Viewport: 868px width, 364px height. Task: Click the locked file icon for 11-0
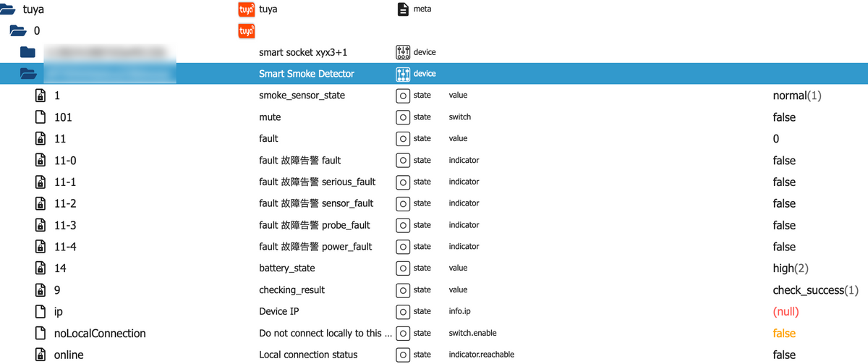(x=41, y=160)
